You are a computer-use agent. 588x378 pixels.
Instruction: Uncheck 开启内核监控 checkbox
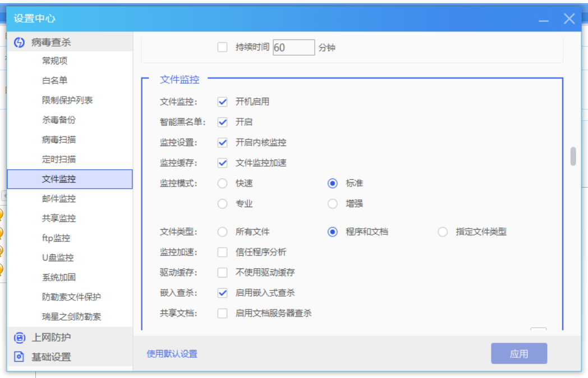(222, 143)
